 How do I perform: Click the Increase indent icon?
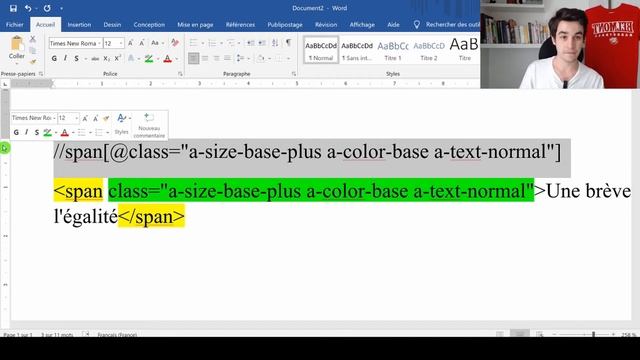tap(262, 43)
